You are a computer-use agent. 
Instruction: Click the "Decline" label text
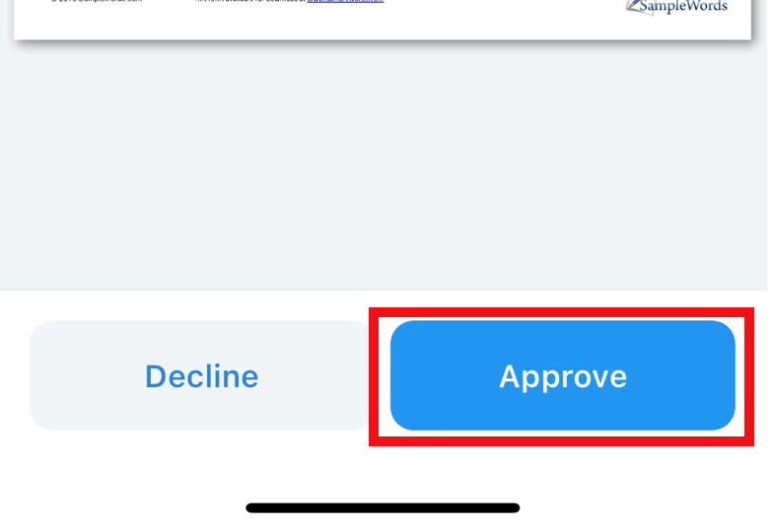[x=201, y=376]
